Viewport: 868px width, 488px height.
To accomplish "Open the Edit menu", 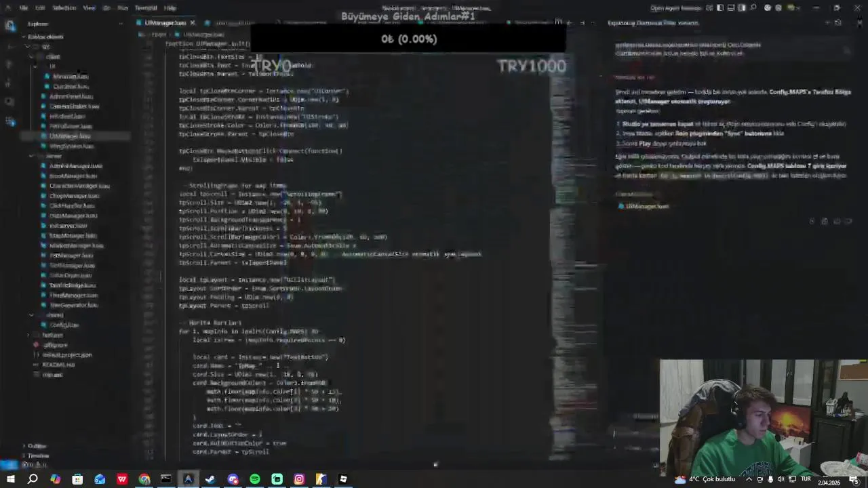I will (40, 8).
